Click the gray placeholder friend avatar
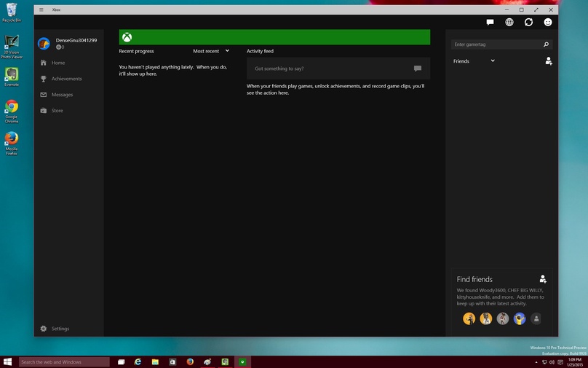The height and width of the screenshot is (368, 588). coord(536,318)
